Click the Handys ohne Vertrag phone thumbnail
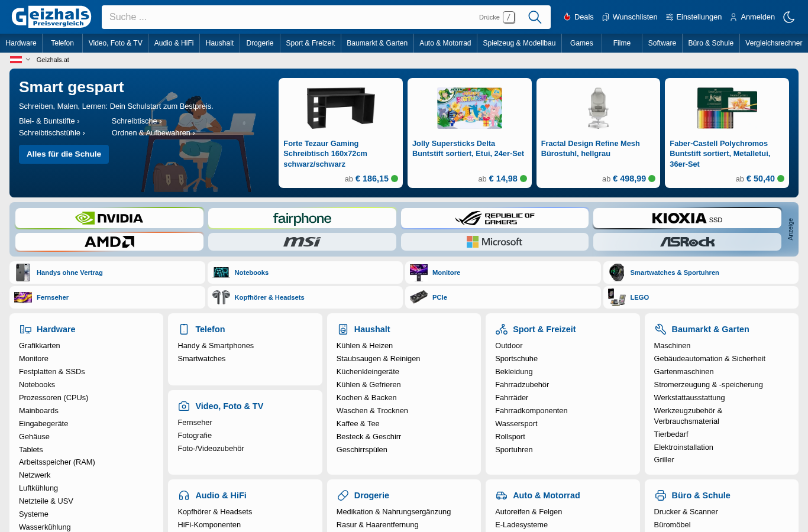 pyautogui.click(x=23, y=273)
